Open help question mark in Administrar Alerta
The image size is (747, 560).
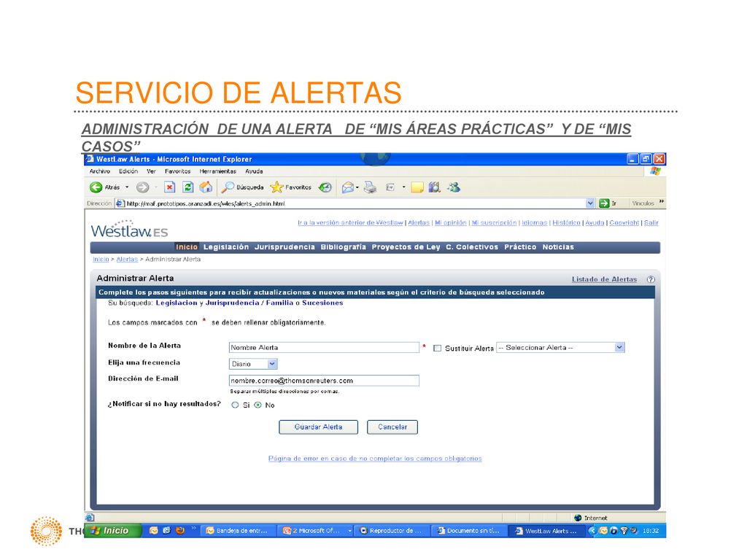tap(651, 279)
